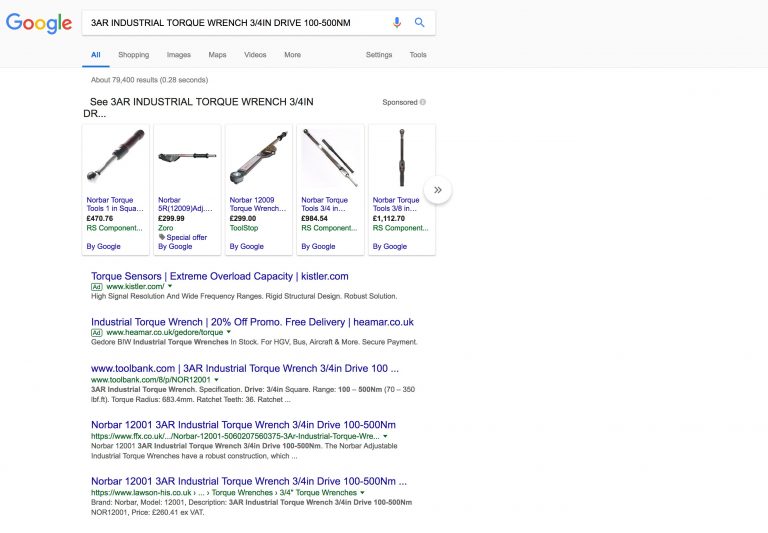Screen dimensions: 768x533
Task: Open the lawson-his Norbar 12001 result title
Action: tap(249, 481)
